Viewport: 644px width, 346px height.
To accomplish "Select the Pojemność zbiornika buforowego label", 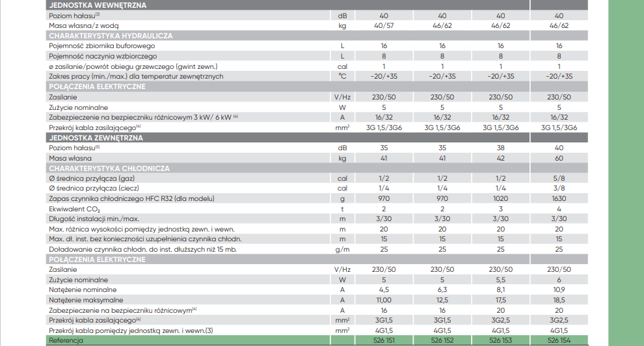I will (102, 46).
